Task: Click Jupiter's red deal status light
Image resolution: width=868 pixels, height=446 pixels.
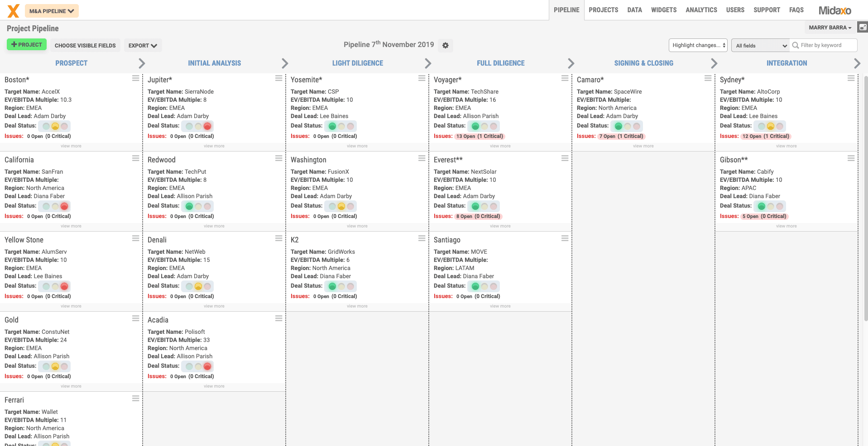Action: tap(207, 126)
